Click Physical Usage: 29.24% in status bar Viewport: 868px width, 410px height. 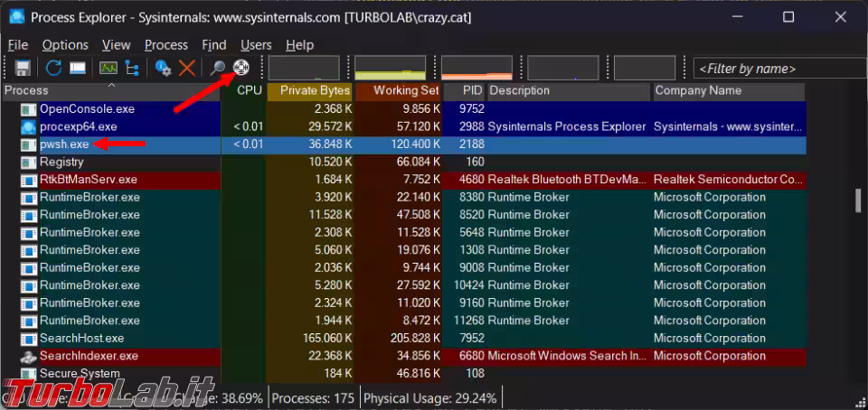(430, 398)
